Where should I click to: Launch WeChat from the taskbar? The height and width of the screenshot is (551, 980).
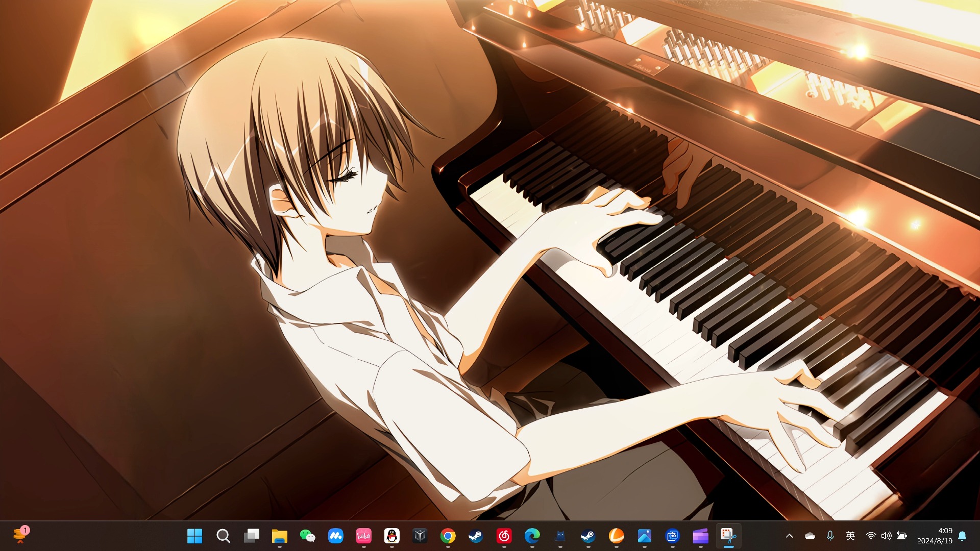click(307, 536)
